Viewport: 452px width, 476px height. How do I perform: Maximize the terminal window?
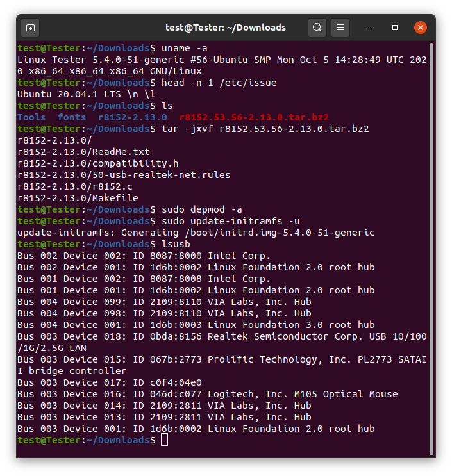(x=395, y=28)
